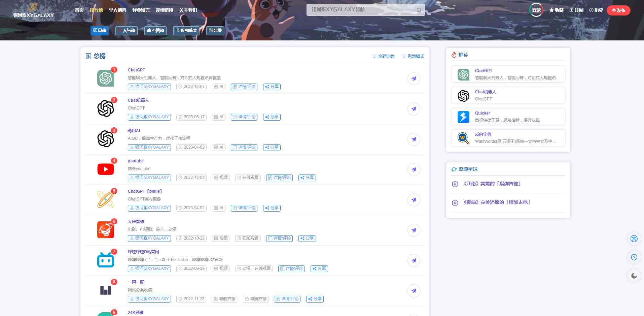Click 收藏 in the header

coord(556,10)
